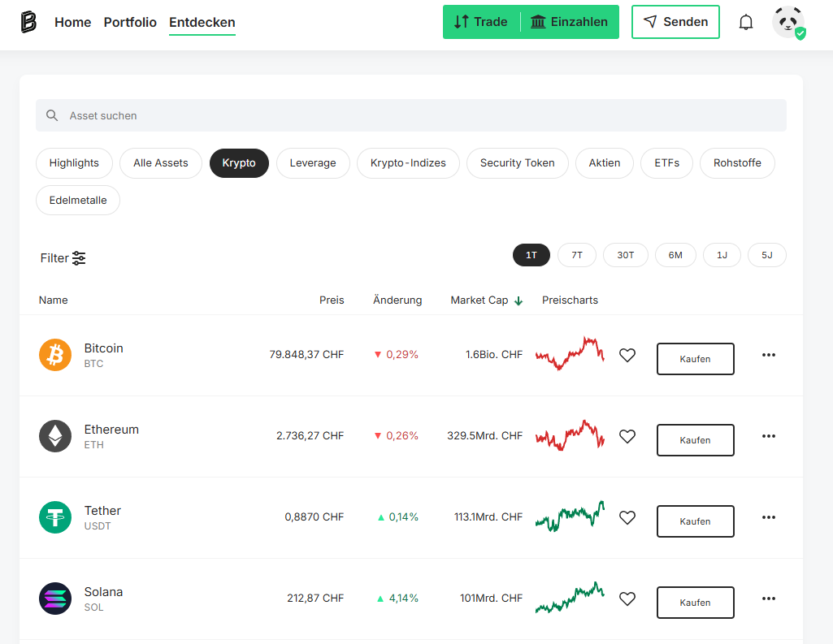Favorite Tether with the heart icon
The height and width of the screenshot is (644, 833).
[x=627, y=517]
